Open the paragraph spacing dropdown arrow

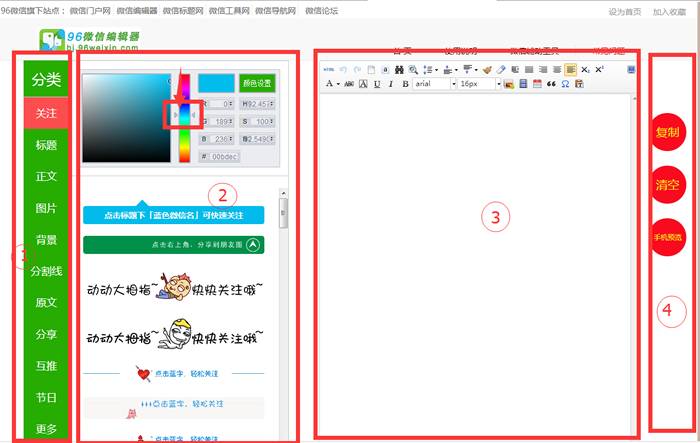456,70
